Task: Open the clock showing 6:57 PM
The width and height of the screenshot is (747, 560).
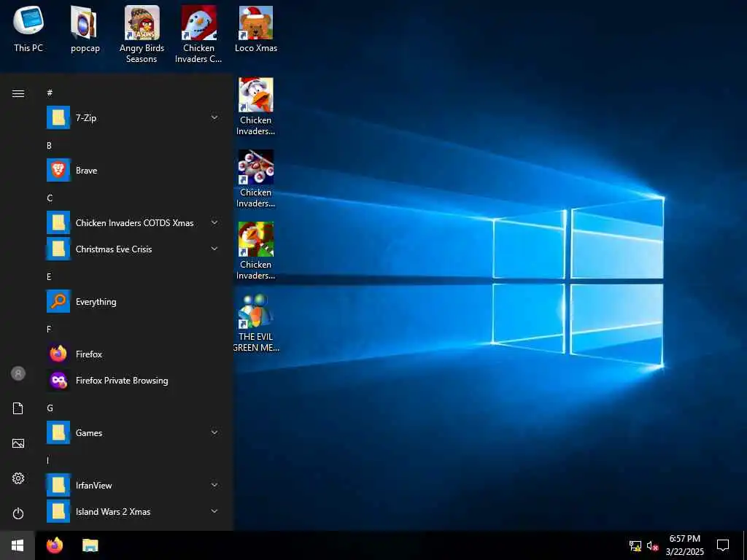Action: 684,545
